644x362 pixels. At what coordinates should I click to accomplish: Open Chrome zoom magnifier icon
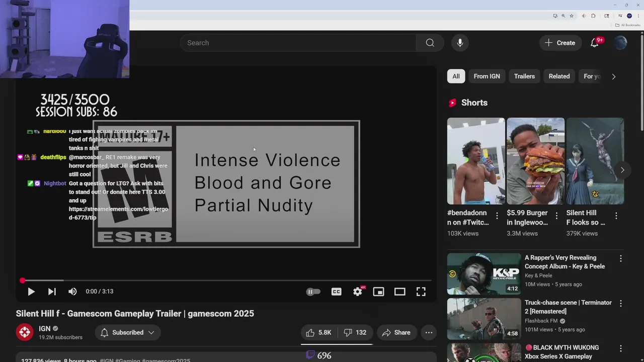click(x=563, y=16)
